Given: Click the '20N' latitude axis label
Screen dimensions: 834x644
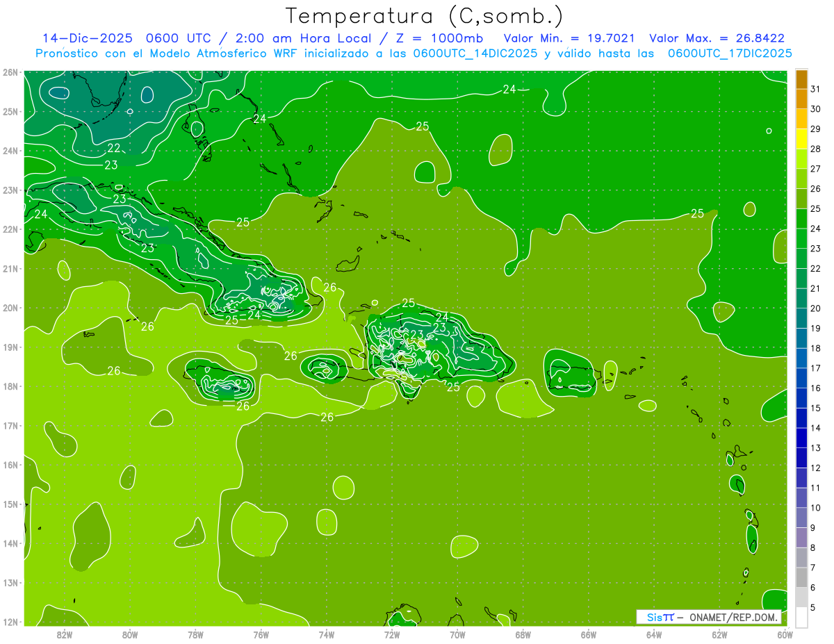Looking at the screenshot, I should click(10, 308).
